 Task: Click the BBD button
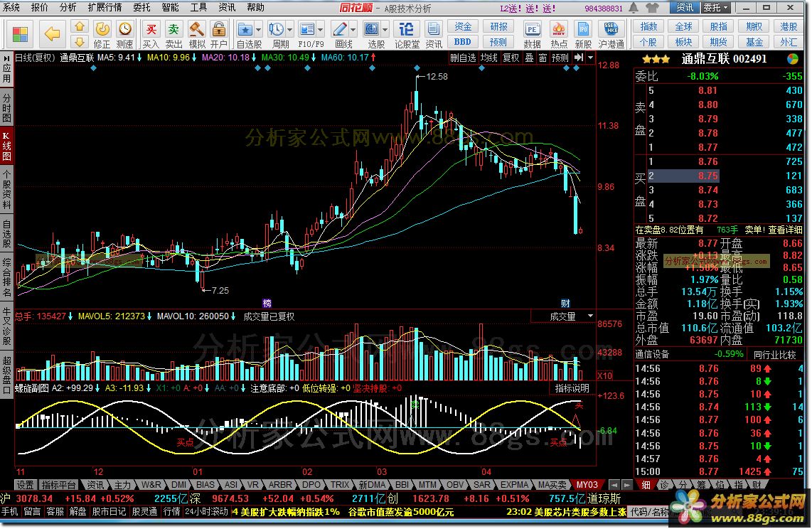pos(463,42)
